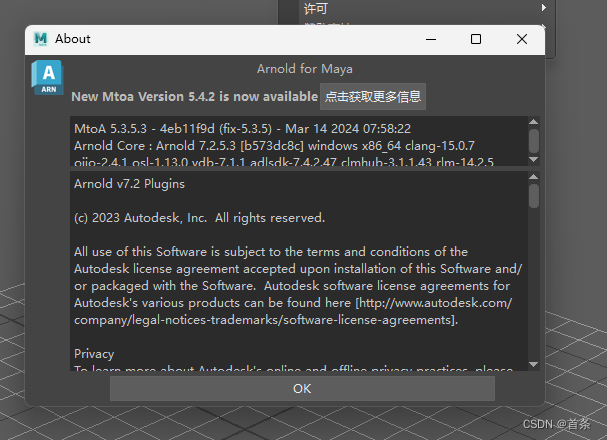Maximize the About window
The image size is (607, 440).
(x=476, y=39)
